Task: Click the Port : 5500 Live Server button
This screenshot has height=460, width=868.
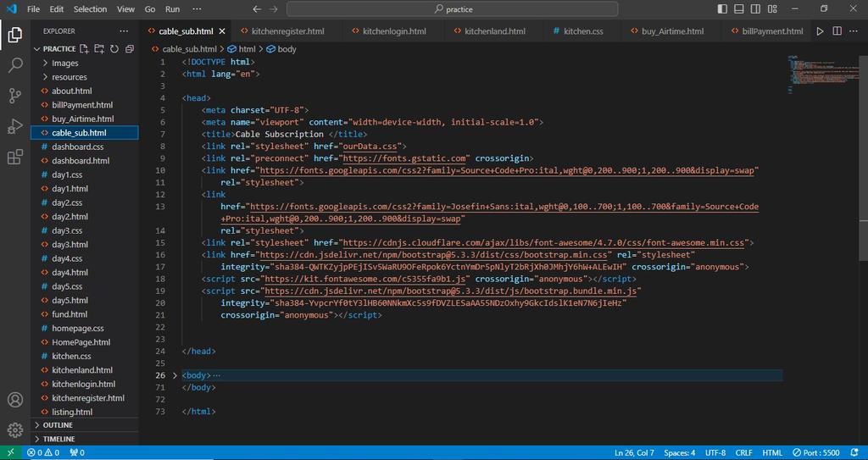Action: coord(816,453)
